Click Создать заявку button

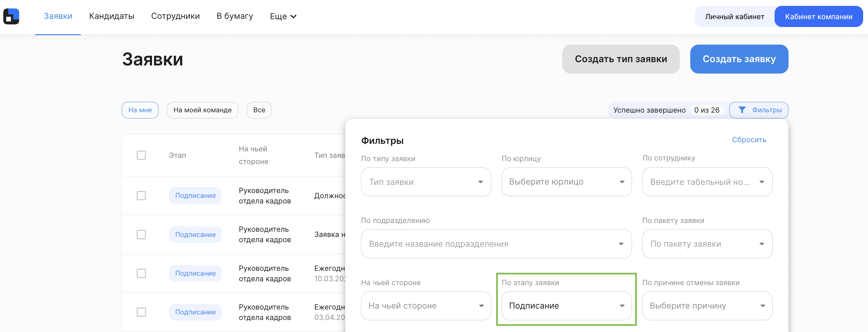tap(739, 59)
